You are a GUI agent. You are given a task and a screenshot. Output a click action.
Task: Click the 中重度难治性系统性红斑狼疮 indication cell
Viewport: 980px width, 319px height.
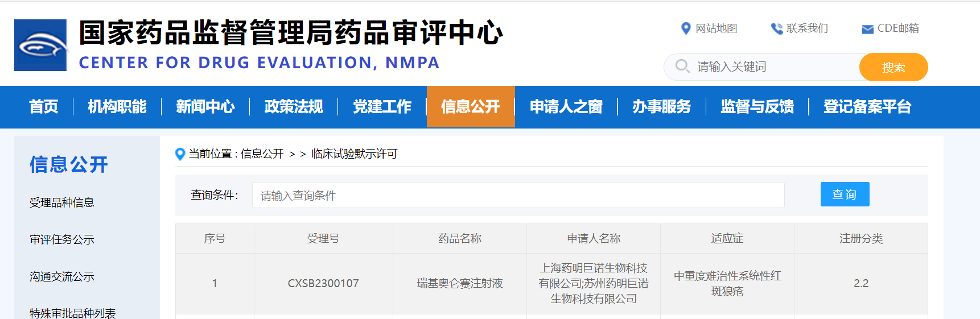[727, 283]
